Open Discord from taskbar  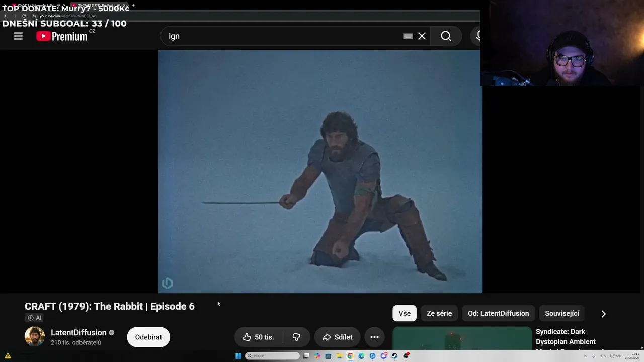point(384,356)
